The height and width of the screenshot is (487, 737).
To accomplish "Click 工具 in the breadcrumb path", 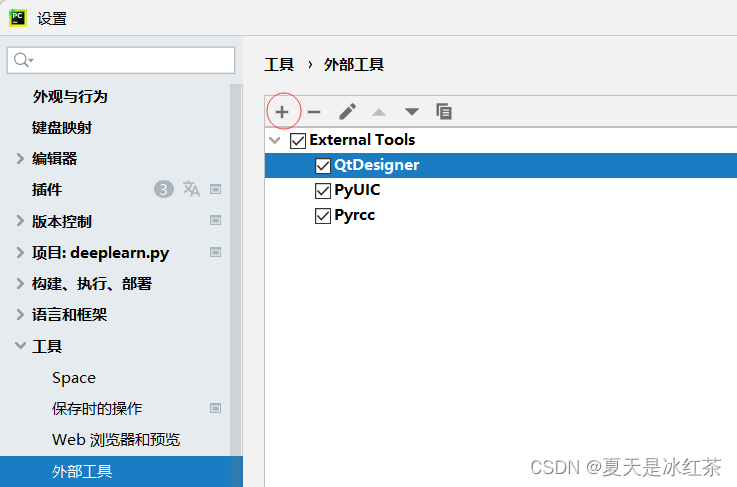I will pos(279,64).
